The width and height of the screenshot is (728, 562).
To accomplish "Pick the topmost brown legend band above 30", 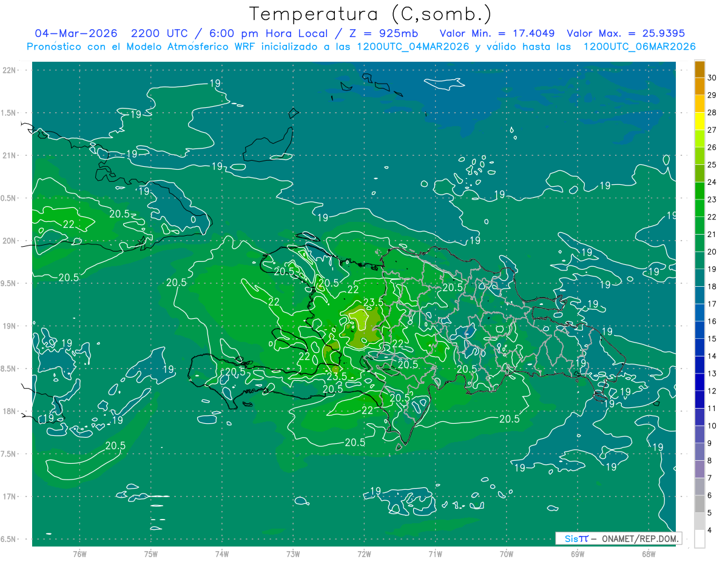I will coord(699,69).
